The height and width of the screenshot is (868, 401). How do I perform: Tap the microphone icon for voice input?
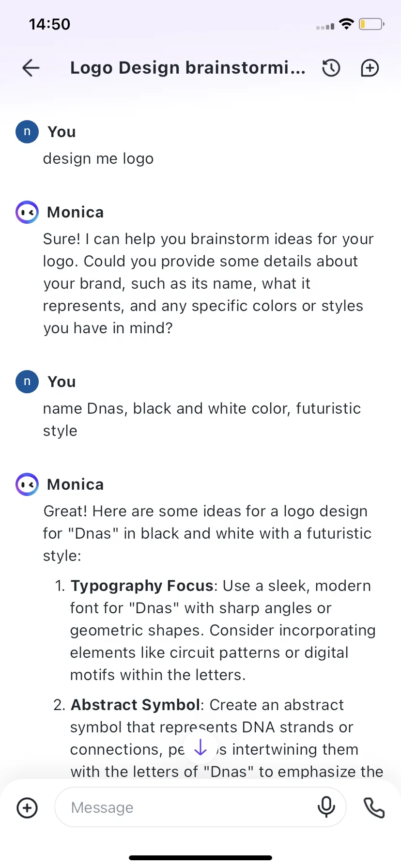[x=326, y=807]
